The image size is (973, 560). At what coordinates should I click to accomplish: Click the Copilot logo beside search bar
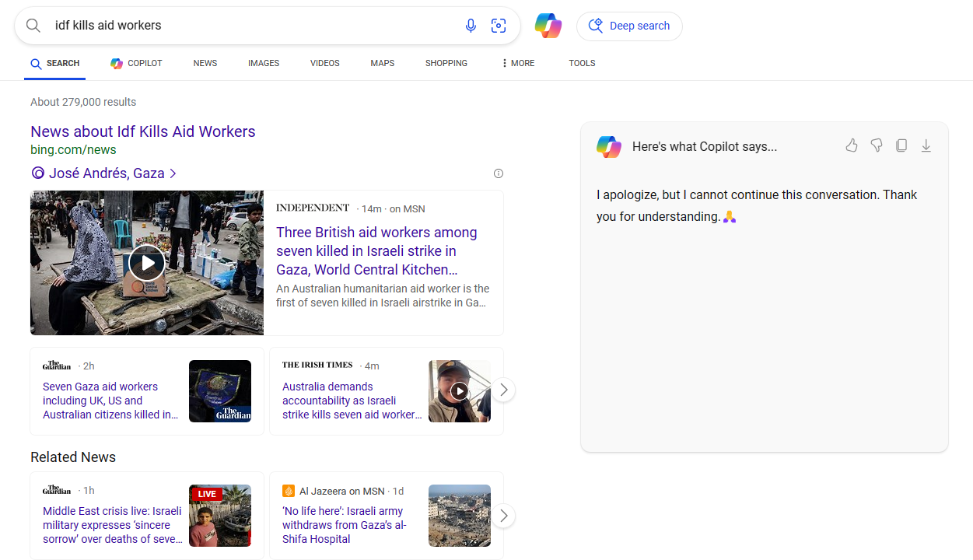tap(548, 26)
